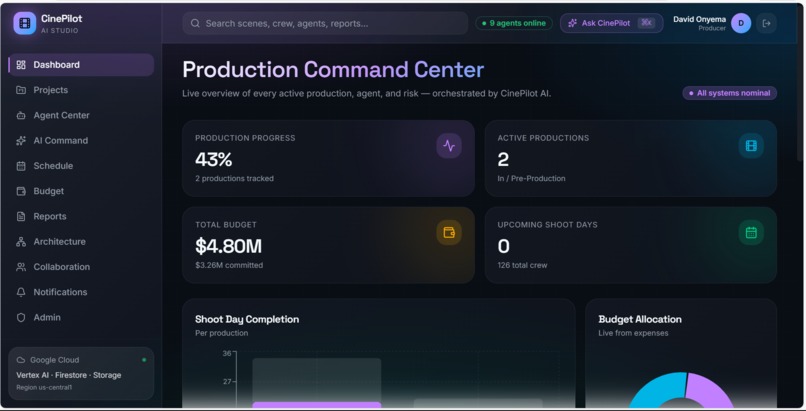
Task: Click the Upcoming Shoot Days calendar icon
Action: [751, 233]
